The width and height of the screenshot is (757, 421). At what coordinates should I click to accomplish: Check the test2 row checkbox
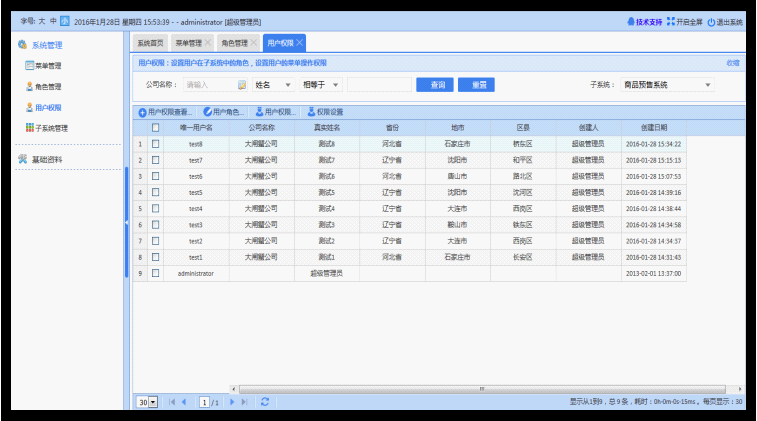[155, 241]
